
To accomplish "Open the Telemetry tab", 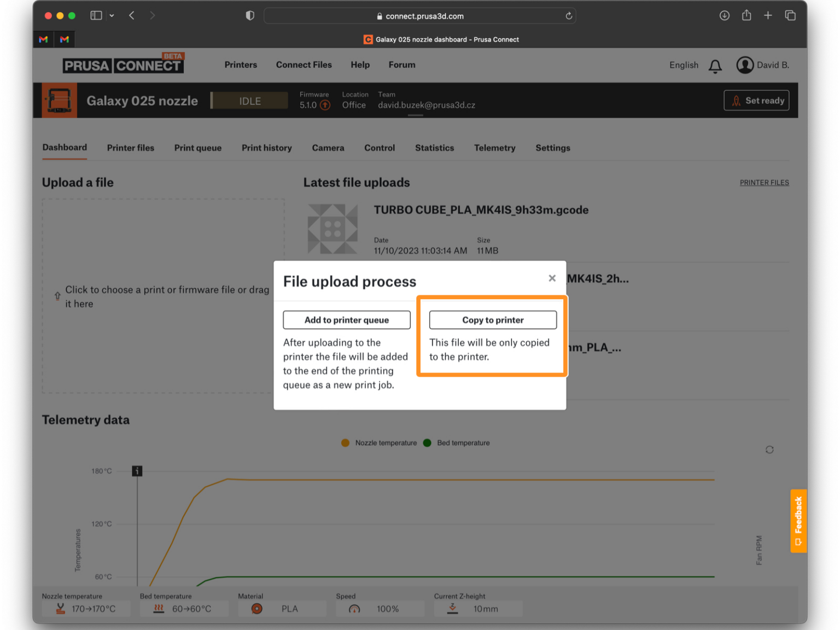I will click(x=495, y=148).
